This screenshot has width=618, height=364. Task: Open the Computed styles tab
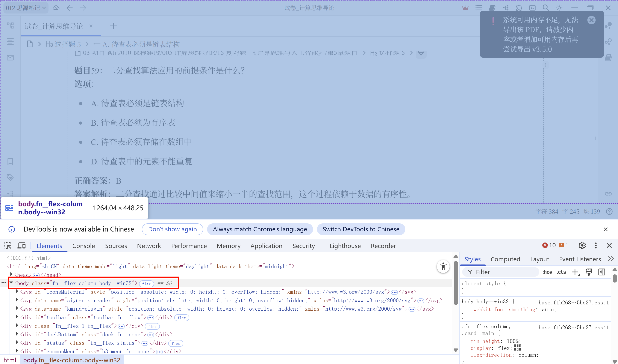pyautogui.click(x=505, y=259)
